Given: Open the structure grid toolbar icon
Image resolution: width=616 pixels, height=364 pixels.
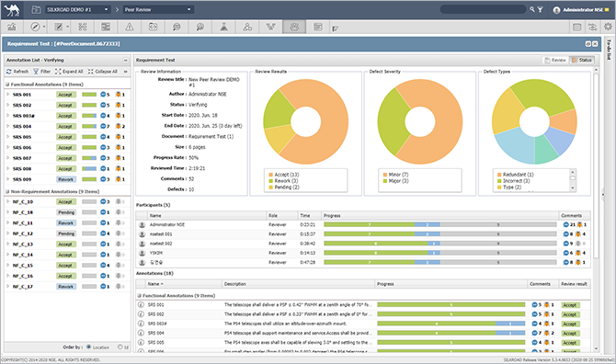Looking at the screenshot, I should coord(83,27).
